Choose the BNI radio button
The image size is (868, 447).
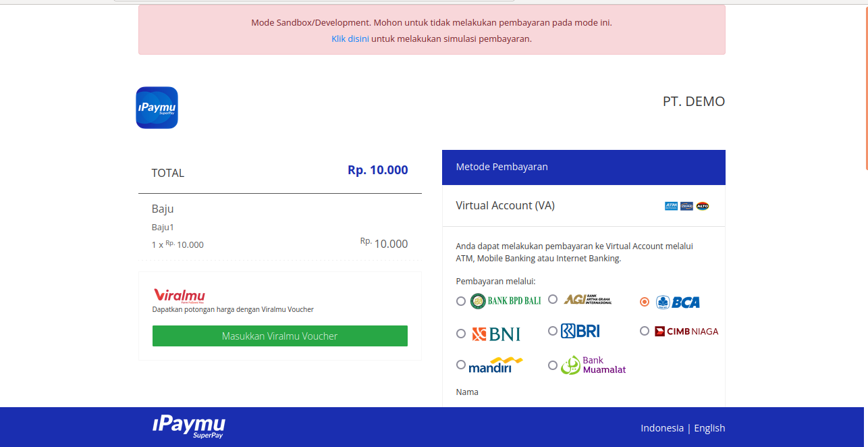pos(461,334)
